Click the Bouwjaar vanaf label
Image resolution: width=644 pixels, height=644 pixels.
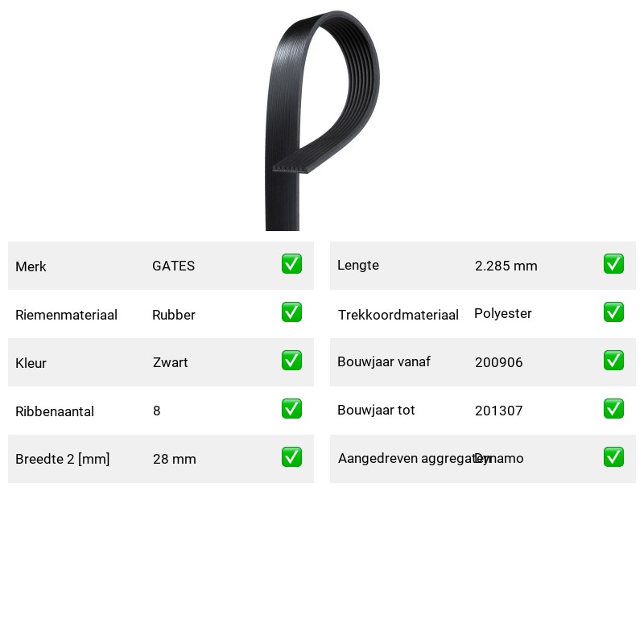[384, 361]
